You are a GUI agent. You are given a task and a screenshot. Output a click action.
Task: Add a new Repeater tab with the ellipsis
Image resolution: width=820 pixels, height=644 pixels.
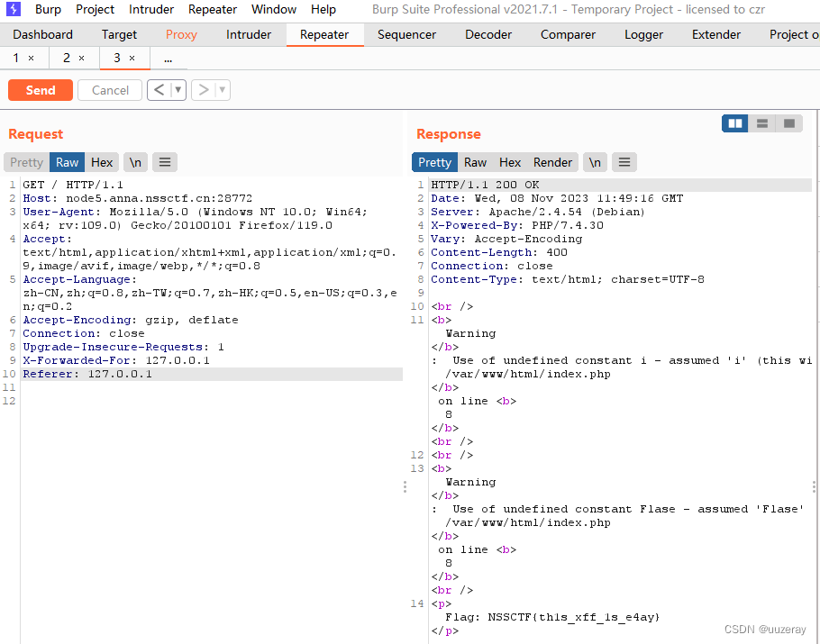click(168, 59)
